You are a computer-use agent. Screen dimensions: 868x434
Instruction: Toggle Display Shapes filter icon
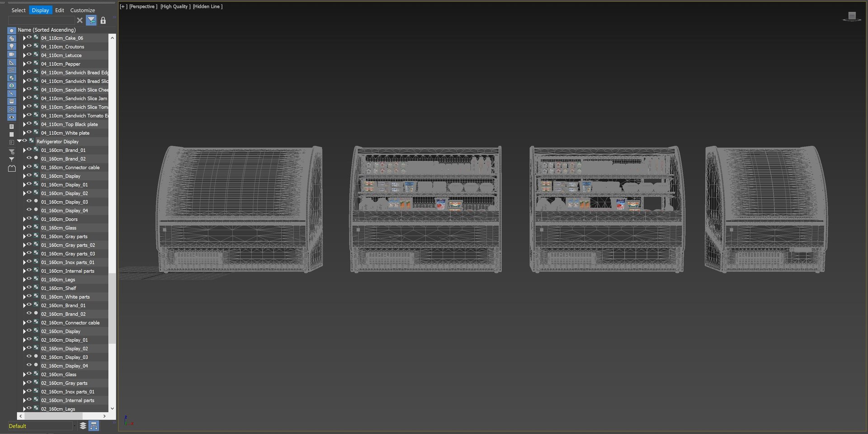12,38
